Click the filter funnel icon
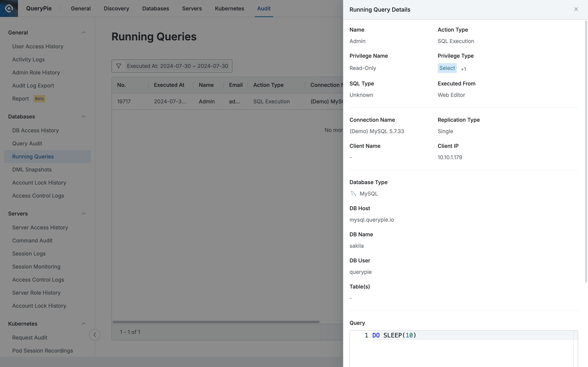588x367 pixels. point(119,66)
